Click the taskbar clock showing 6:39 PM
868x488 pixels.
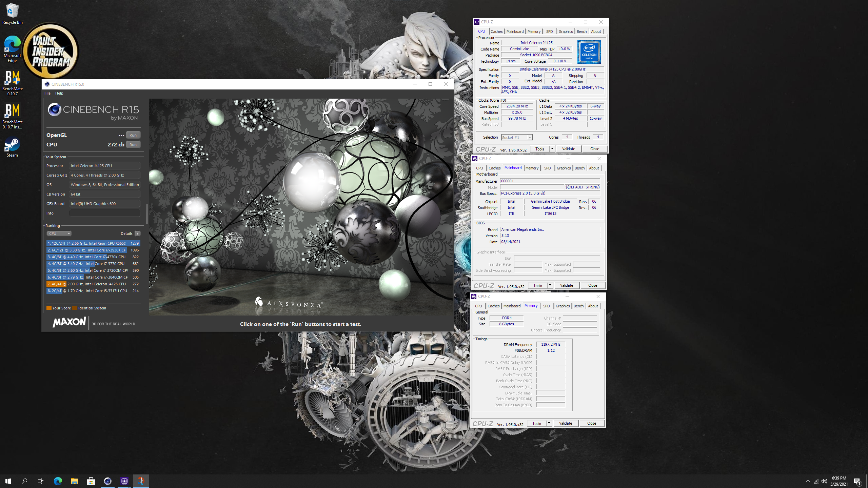tap(839, 481)
